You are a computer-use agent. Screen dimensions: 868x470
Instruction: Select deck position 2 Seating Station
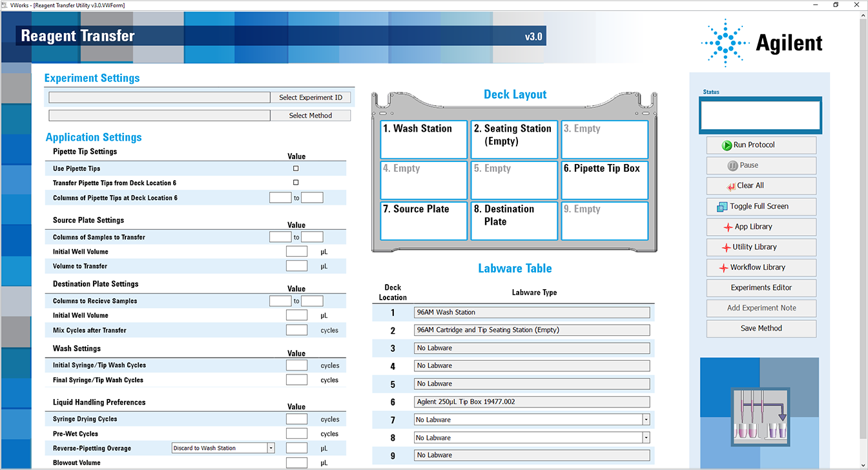pyautogui.click(x=514, y=139)
